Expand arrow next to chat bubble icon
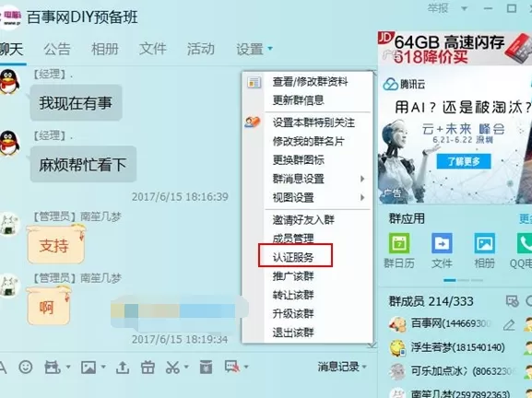The width and height of the screenshot is (532, 398). coord(246,367)
